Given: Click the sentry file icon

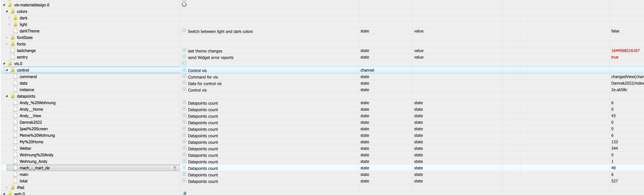Looking at the screenshot, I should click(x=13, y=57).
